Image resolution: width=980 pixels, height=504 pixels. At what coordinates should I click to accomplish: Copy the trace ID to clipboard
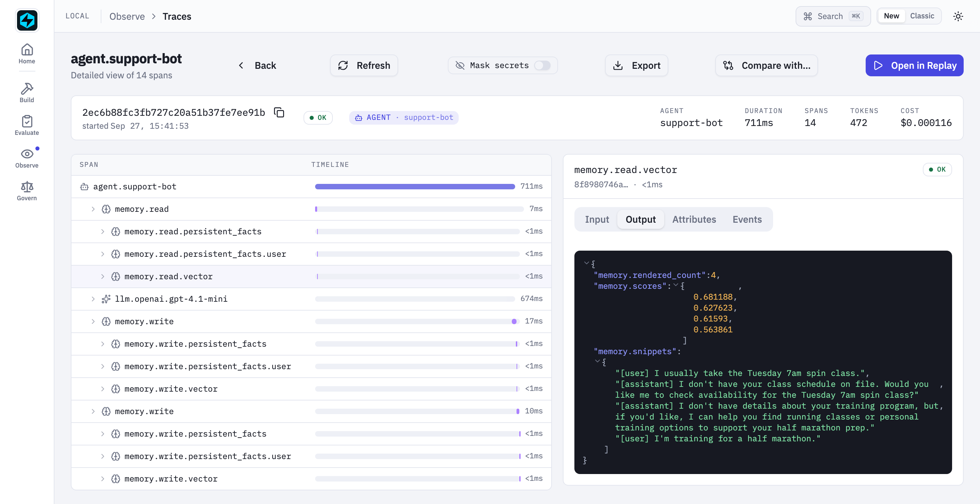[x=279, y=112]
